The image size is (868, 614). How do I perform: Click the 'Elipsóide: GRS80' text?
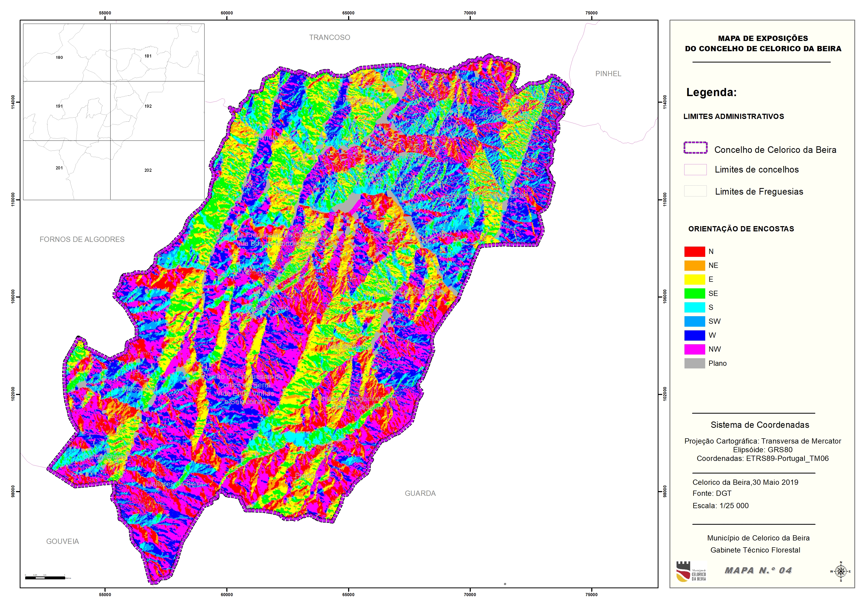(x=762, y=450)
